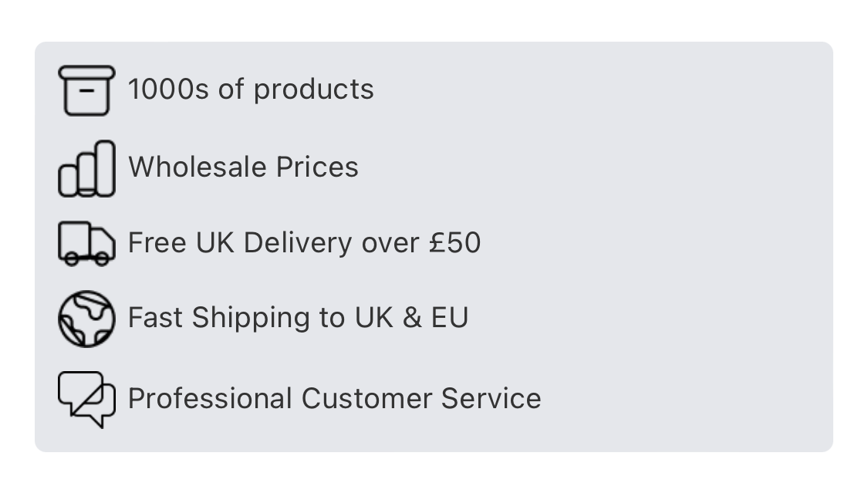868x500 pixels.
Task: Click the word 'Service' in the last line
Action: (x=491, y=398)
